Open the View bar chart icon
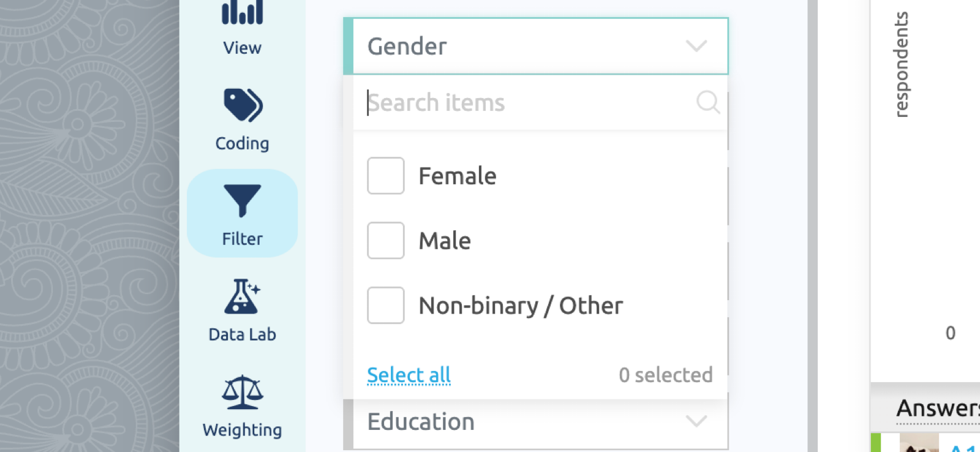The height and width of the screenshot is (452, 980). point(242,12)
